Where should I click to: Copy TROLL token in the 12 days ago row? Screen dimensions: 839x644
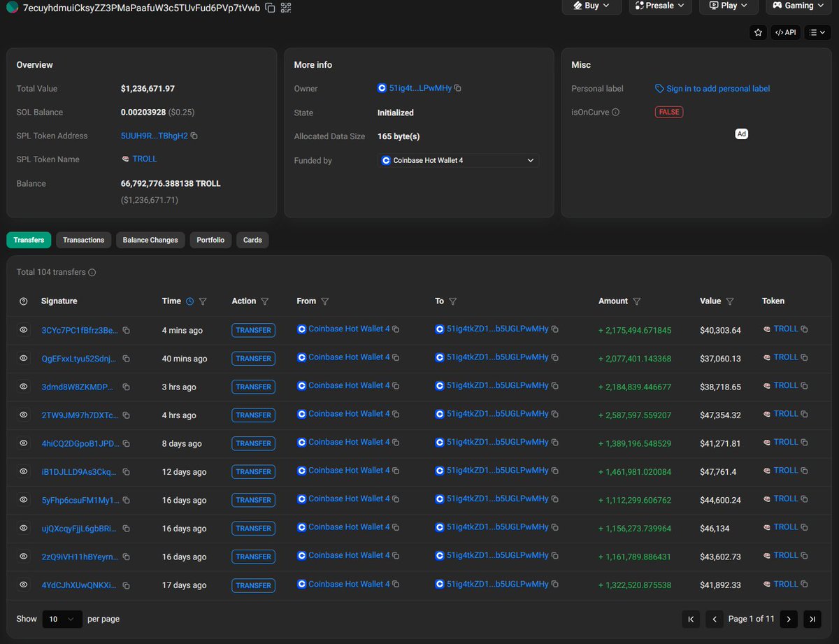pyautogui.click(x=804, y=471)
